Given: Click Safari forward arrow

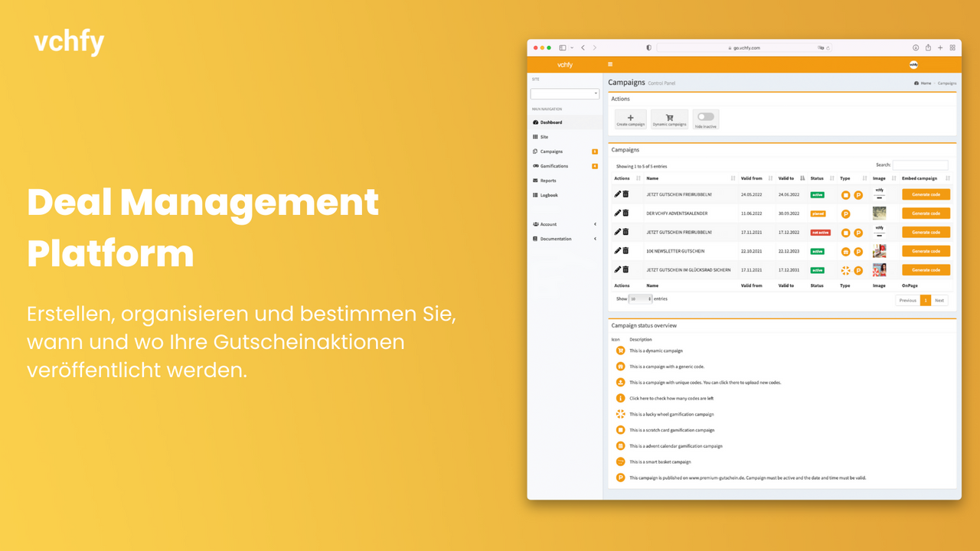Looking at the screenshot, I should coord(594,47).
